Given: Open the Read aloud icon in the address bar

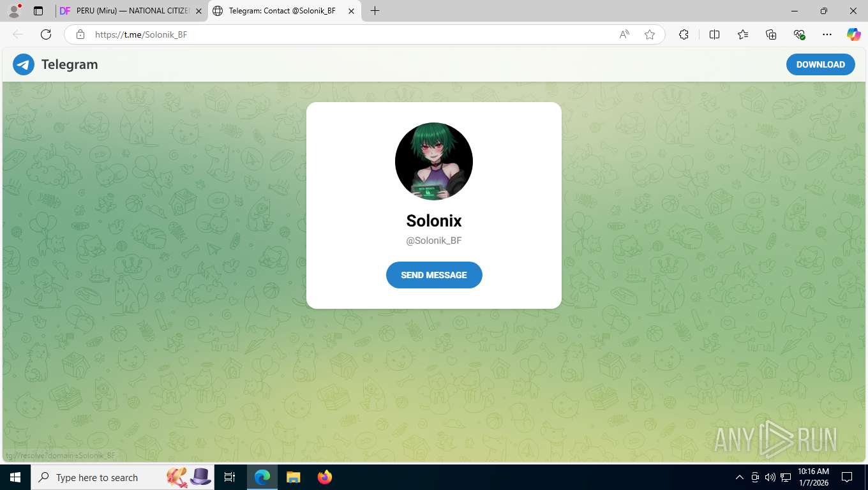Looking at the screenshot, I should [624, 34].
